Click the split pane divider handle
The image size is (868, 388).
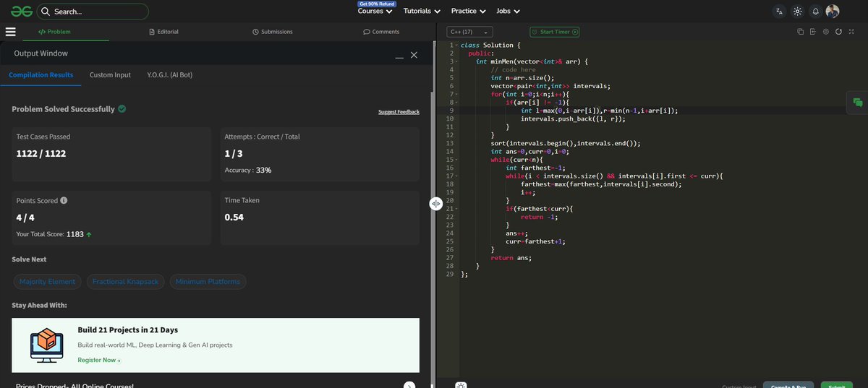435,204
